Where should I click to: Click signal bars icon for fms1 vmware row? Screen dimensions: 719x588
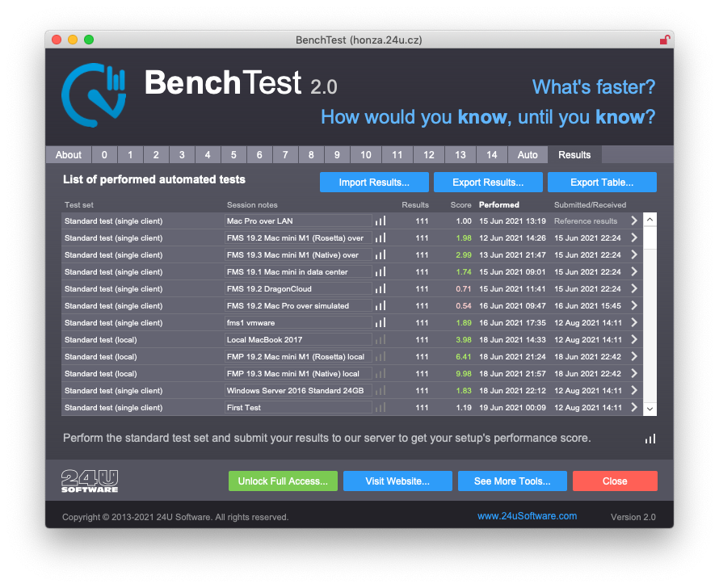(x=381, y=322)
